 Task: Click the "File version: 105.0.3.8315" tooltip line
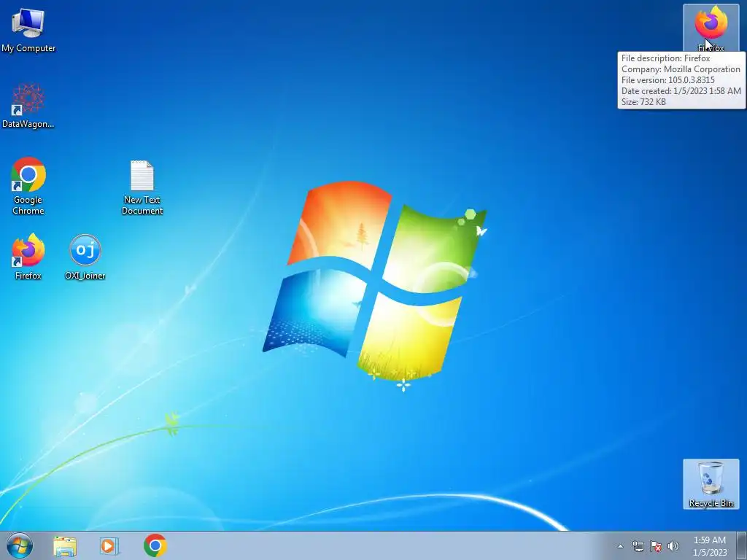(x=668, y=80)
